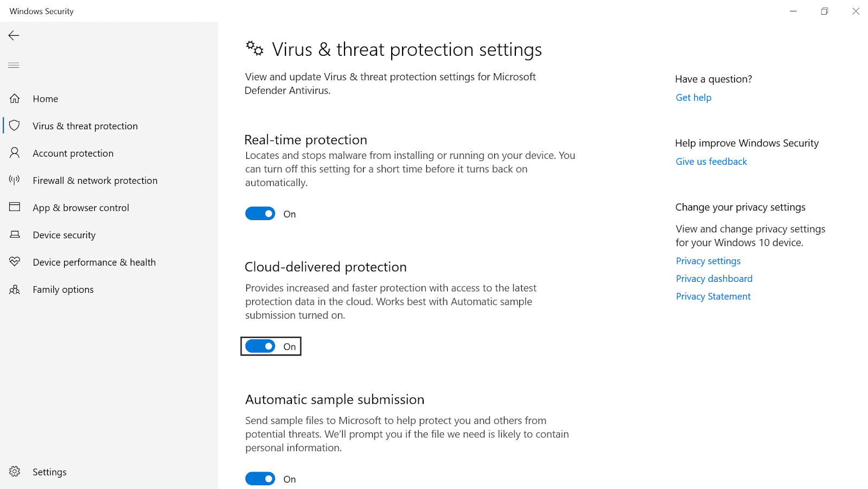
Task: Turn off Cloud-delivered protection
Action: point(260,346)
